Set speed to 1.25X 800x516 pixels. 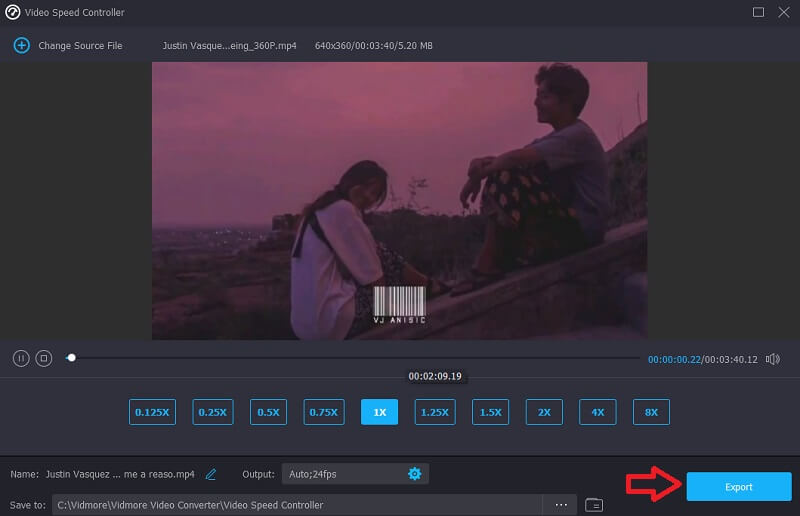coord(435,412)
